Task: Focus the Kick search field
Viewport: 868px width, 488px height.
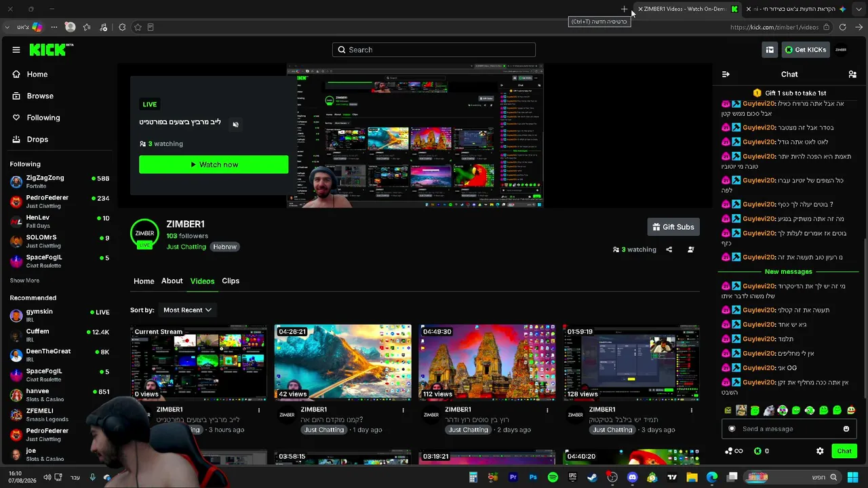Action: point(434,49)
